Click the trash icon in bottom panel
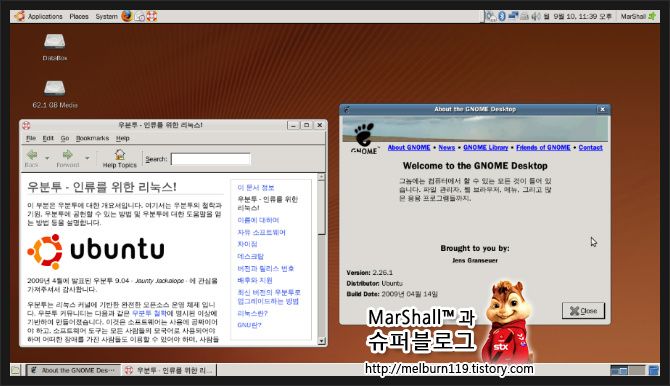 pyautogui.click(x=653, y=370)
